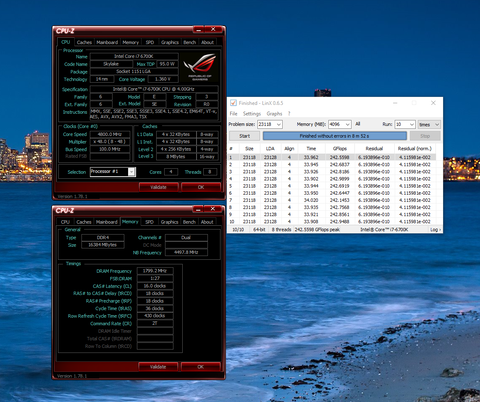Click the Log link in LinX status bar
Viewport: 480px width, 402px height.
click(x=435, y=229)
